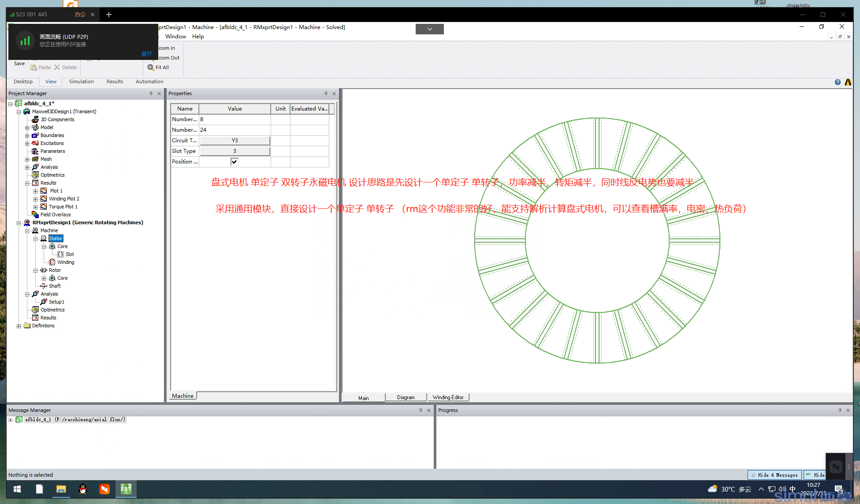860x504 pixels.
Task: Click the Stator node icon
Action: point(44,238)
